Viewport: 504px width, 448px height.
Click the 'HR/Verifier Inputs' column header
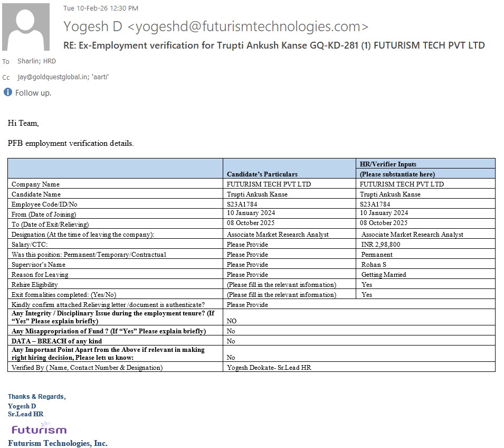pos(388,164)
